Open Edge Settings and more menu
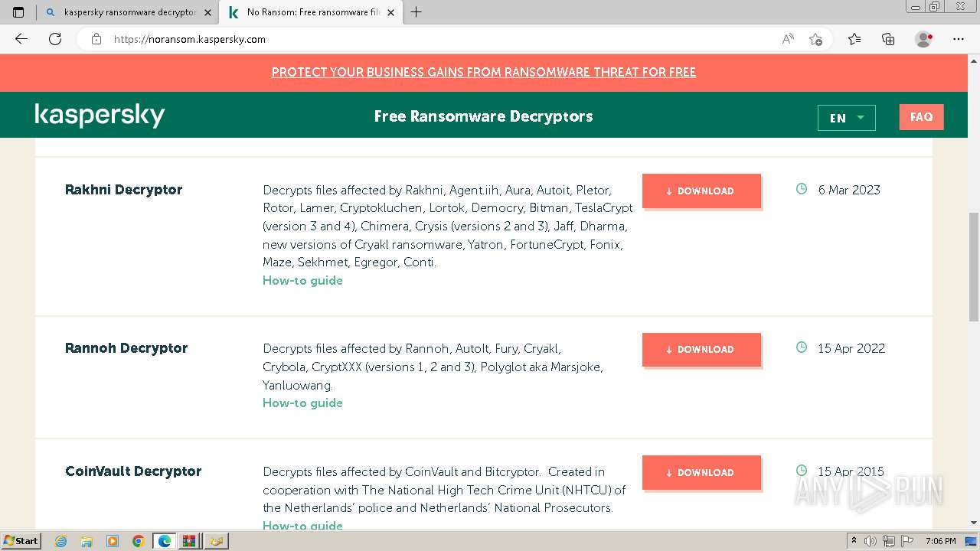Image resolution: width=980 pixels, height=551 pixels. 959,39
